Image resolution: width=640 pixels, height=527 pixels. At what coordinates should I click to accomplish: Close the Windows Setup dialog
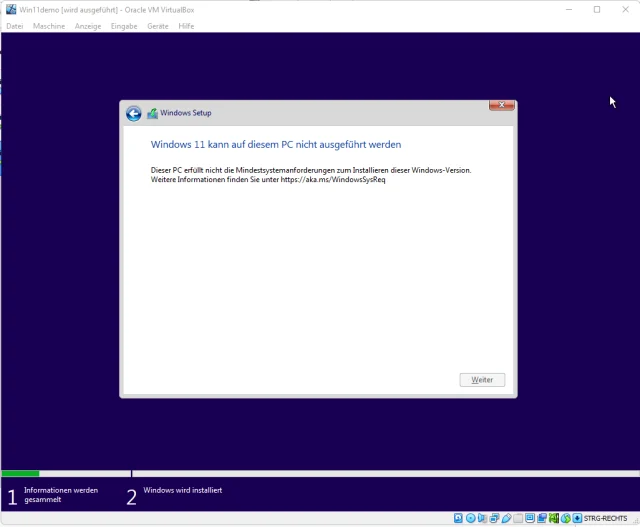[502, 105]
